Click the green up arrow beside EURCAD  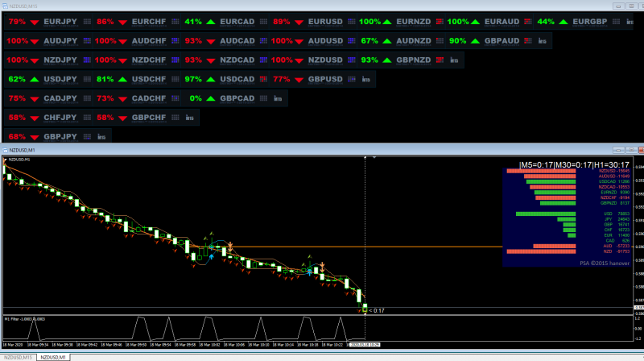point(211,22)
